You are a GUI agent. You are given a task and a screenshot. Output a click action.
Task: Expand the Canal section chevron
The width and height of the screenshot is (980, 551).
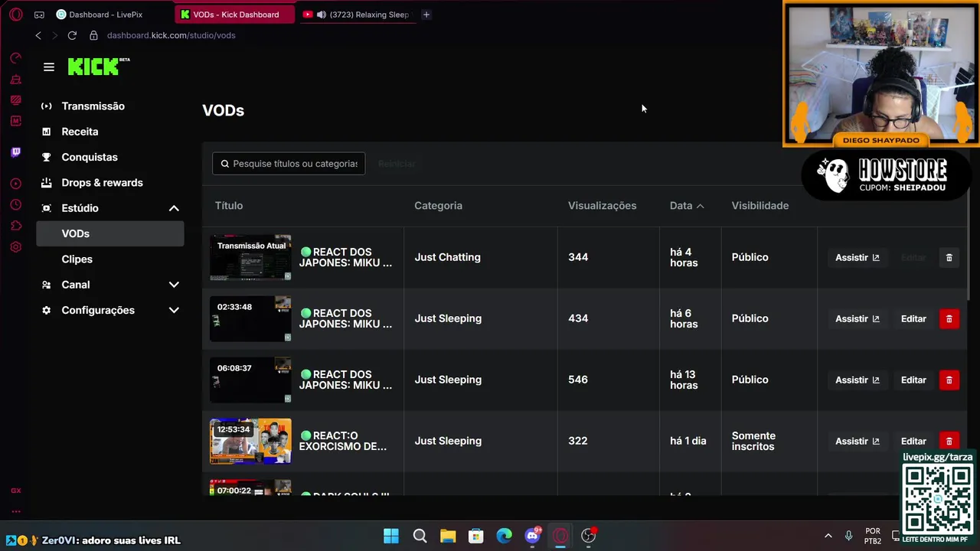pyautogui.click(x=174, y=285)
